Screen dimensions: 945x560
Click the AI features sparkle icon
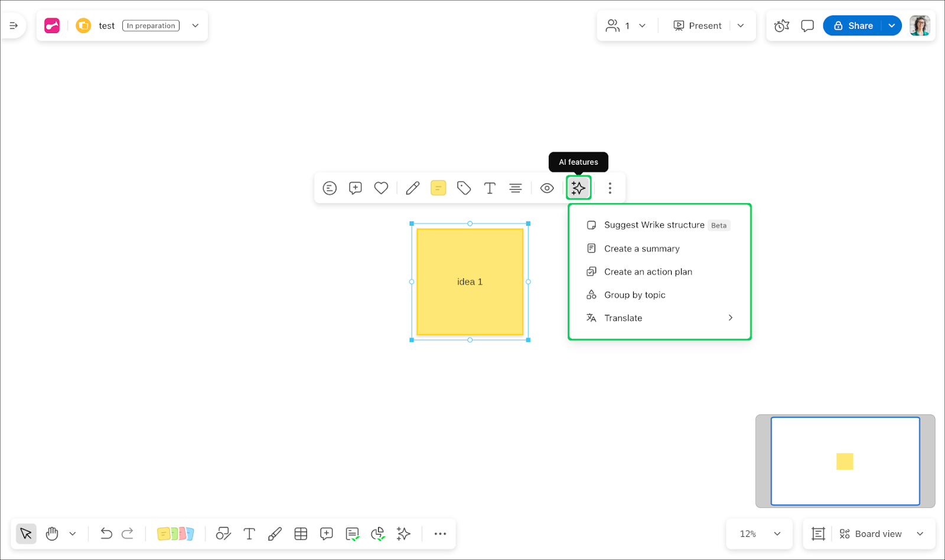pyautogui.click(x=578, y=188)
